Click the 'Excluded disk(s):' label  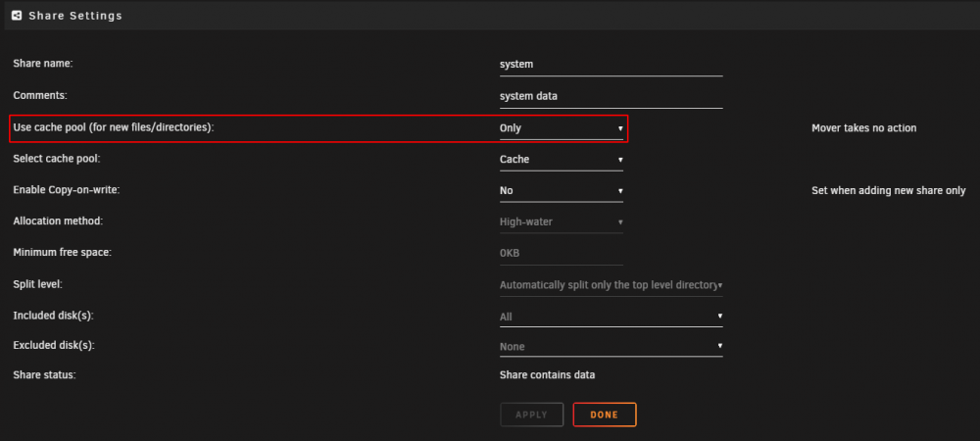pos(54,345)
